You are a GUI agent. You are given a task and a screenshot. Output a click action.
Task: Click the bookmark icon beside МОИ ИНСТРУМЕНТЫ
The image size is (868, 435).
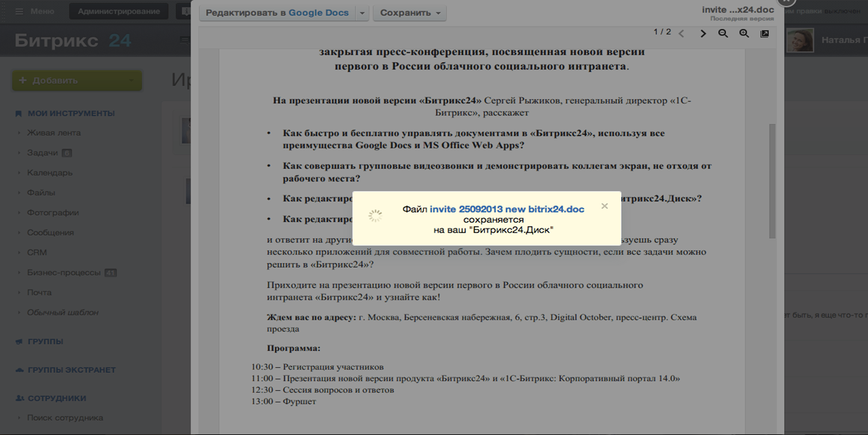(x=19, y=113)
